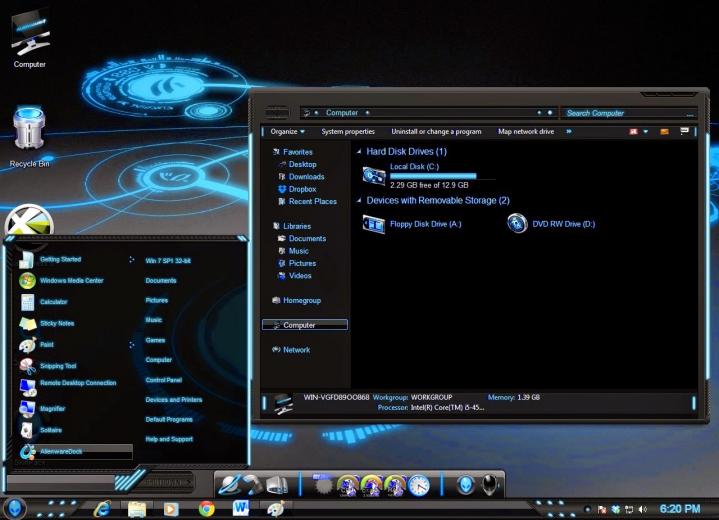Click System properties in the toolbar
The height and width of the screenshot is (520, 719).
click(348, 132)
